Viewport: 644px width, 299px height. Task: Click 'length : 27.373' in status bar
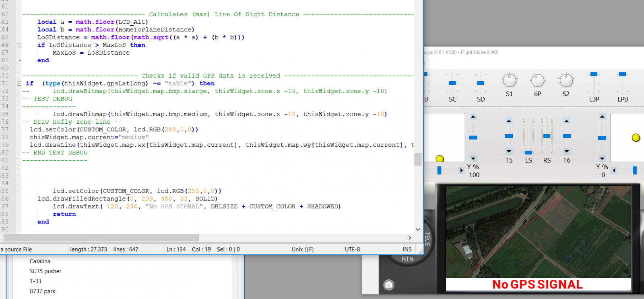coord(89,250)
